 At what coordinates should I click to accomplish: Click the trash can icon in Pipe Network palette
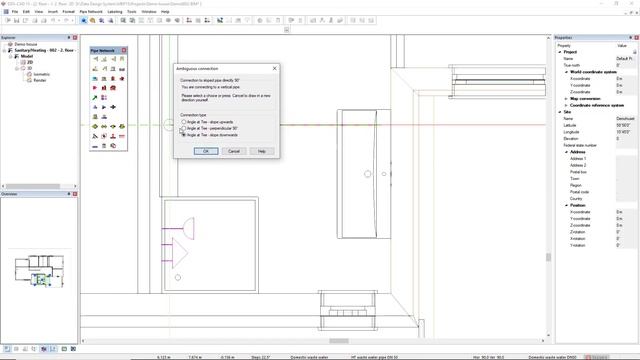coord(104,146)
